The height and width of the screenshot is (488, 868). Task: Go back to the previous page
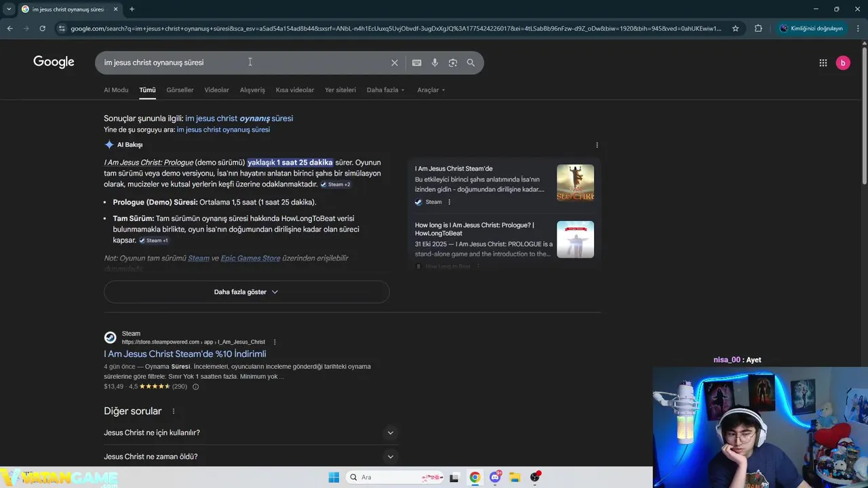point(9,28)
